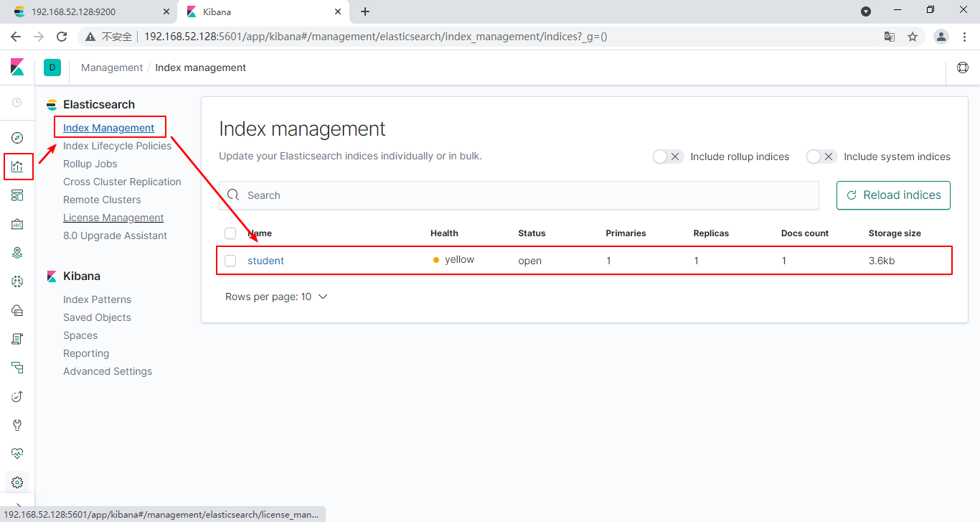Check the student index row checkbox
The width and height of the screenshot is (980, 522).
(230, 261)
